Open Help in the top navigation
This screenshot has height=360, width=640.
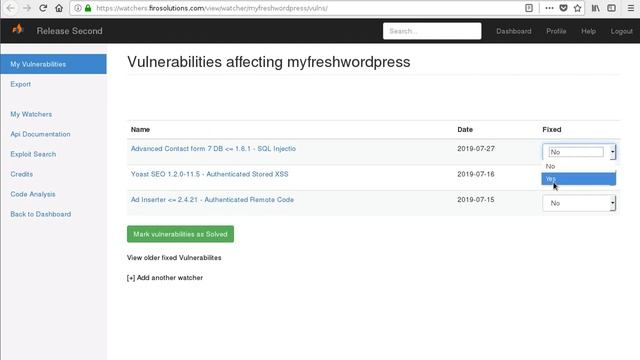tap(588, 31)
